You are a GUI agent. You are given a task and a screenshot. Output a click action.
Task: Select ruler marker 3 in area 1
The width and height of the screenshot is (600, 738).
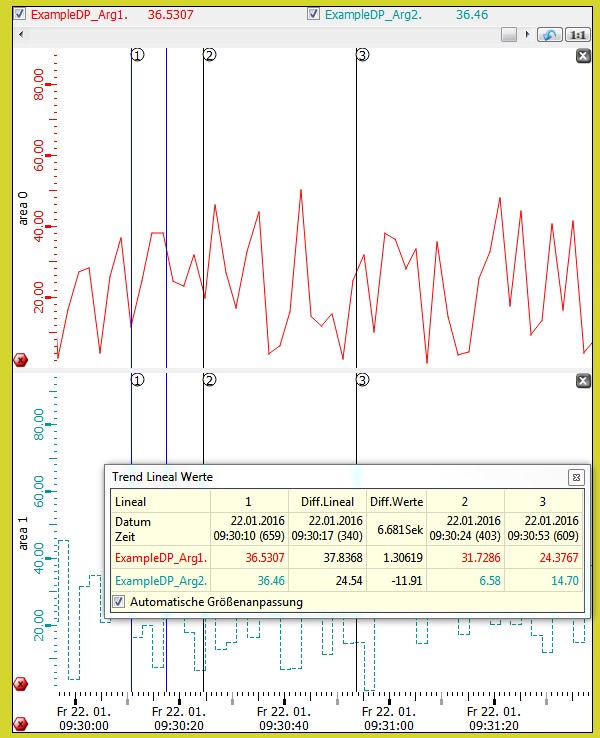click(362, 380)
